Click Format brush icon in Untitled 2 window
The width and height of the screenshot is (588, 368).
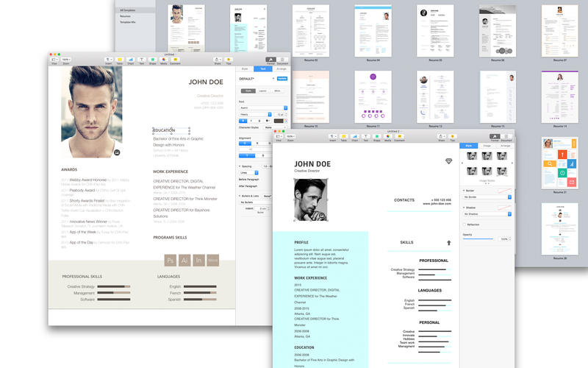pyautogui.click(x=495, y=136)
